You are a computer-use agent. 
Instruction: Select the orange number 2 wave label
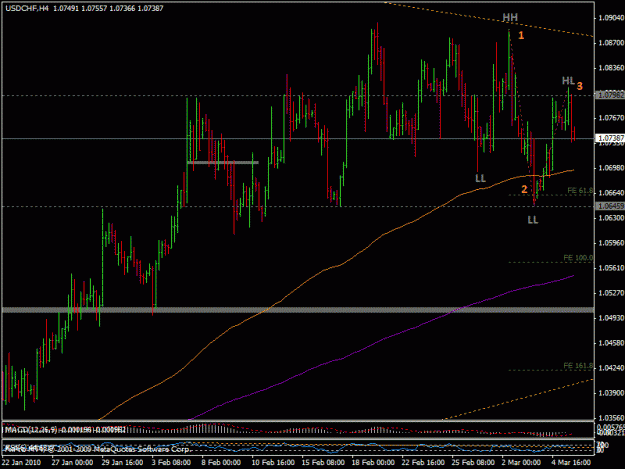coord(524,189)
